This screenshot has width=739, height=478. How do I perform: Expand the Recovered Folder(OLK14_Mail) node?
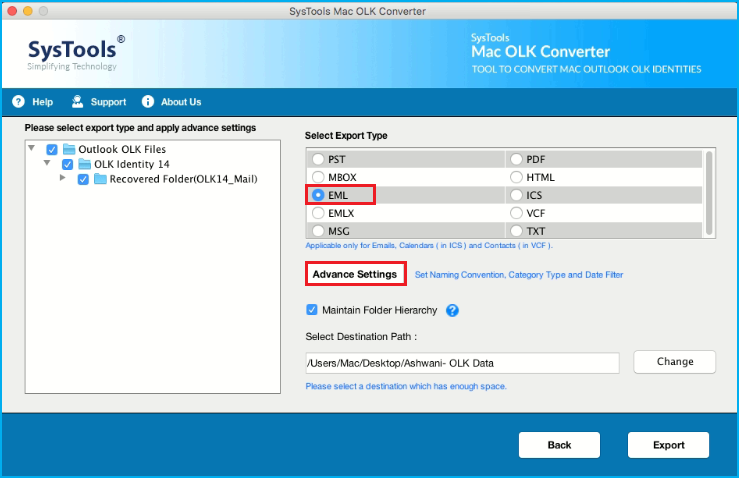point(63,178)
